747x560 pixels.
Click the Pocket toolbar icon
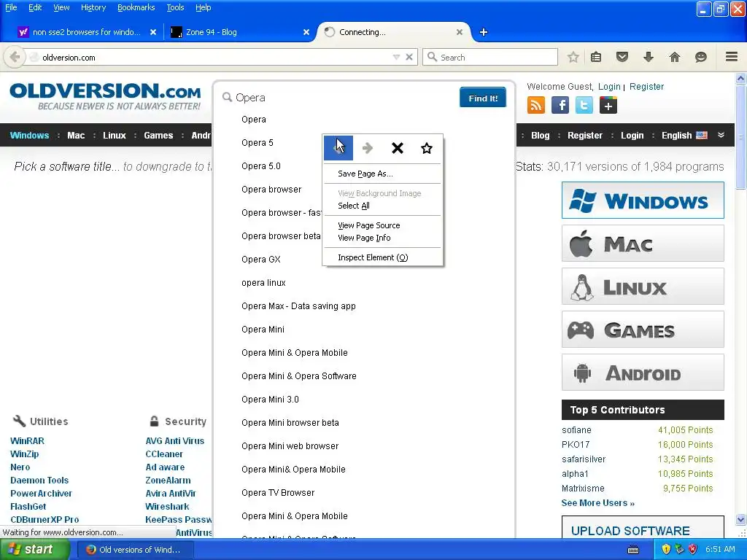622,57
